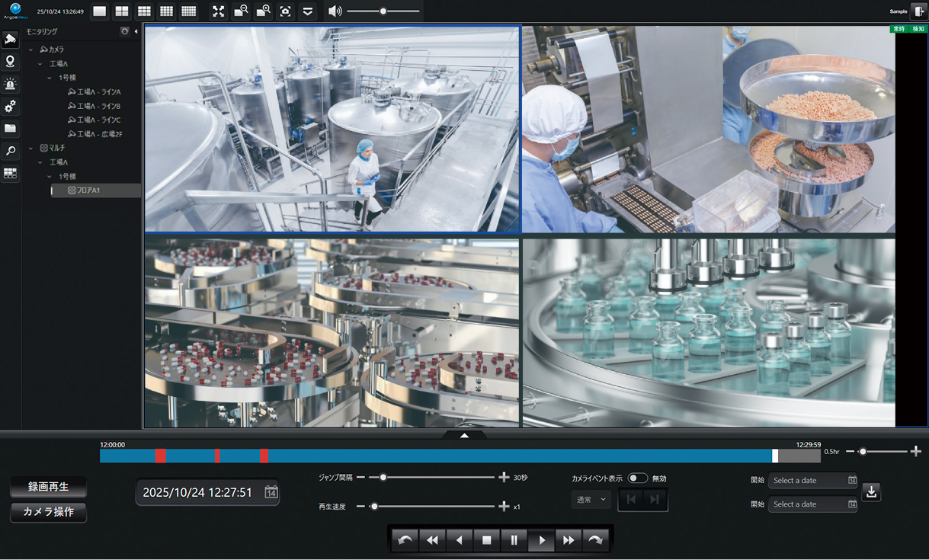Mute audio with the speaker icon
Screen dimensions: 929x560
click(x=335, y=11)
